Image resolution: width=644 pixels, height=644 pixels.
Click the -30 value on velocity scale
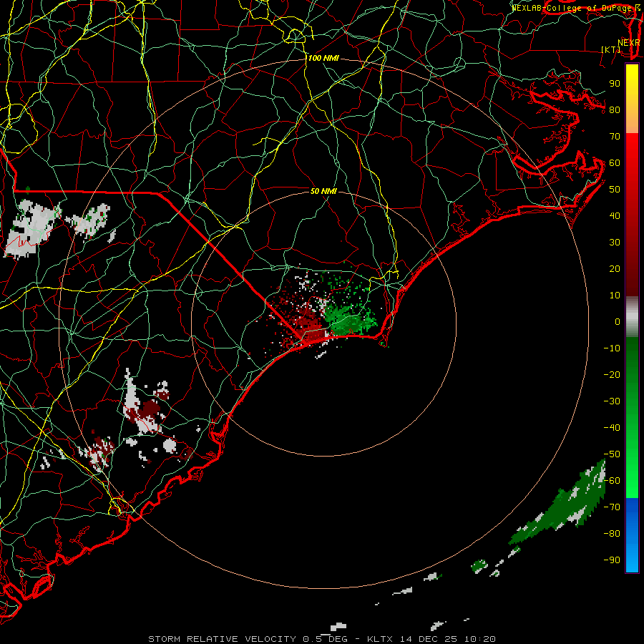click(x=612, y=401)
